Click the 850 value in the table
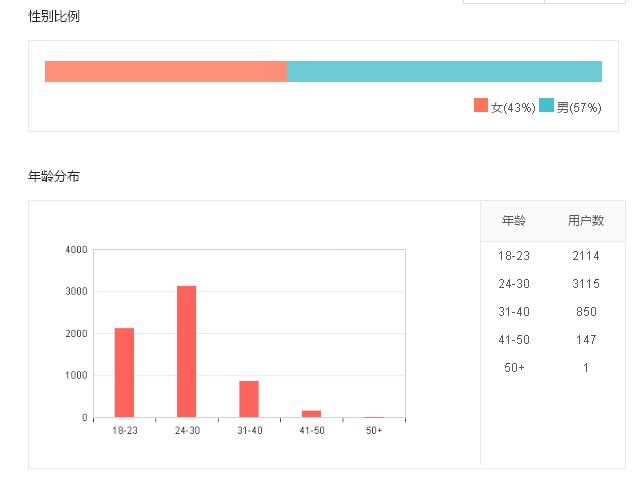The width and height of the screenshot is (641, 499). pyautogui.click(x=585, y=312)
